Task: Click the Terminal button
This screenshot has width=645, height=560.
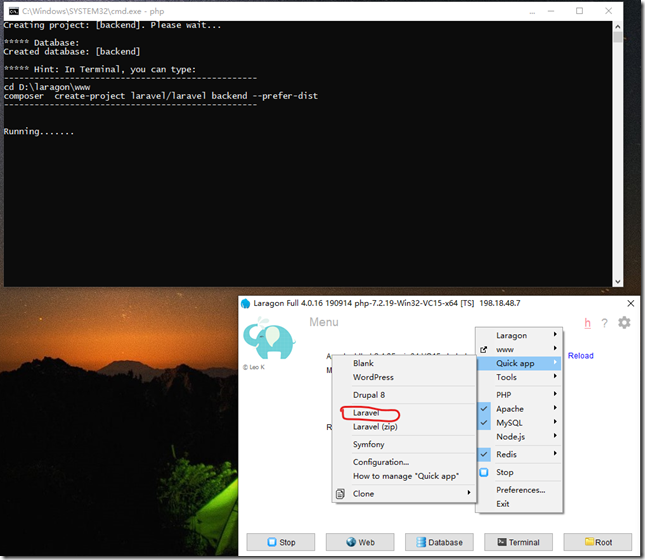Action: point(518,542)
